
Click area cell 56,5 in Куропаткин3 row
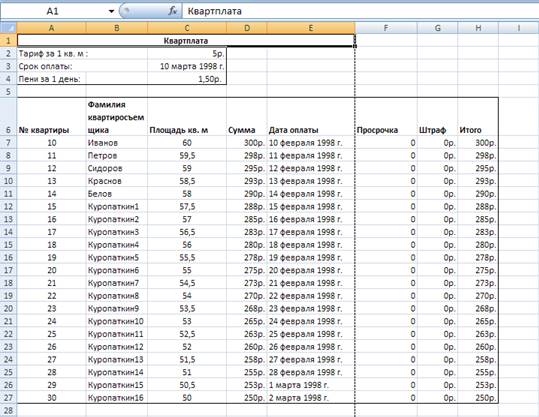(x=187, y=232)
